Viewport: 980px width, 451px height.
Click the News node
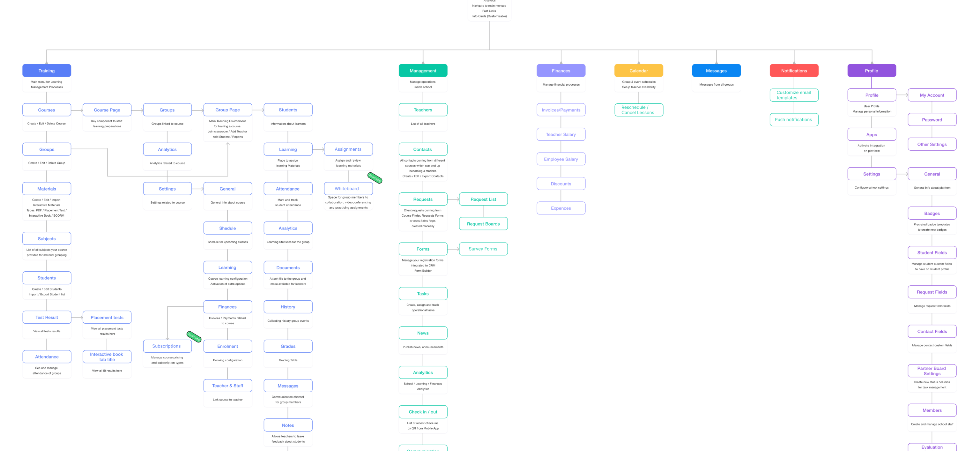point(423,333)
